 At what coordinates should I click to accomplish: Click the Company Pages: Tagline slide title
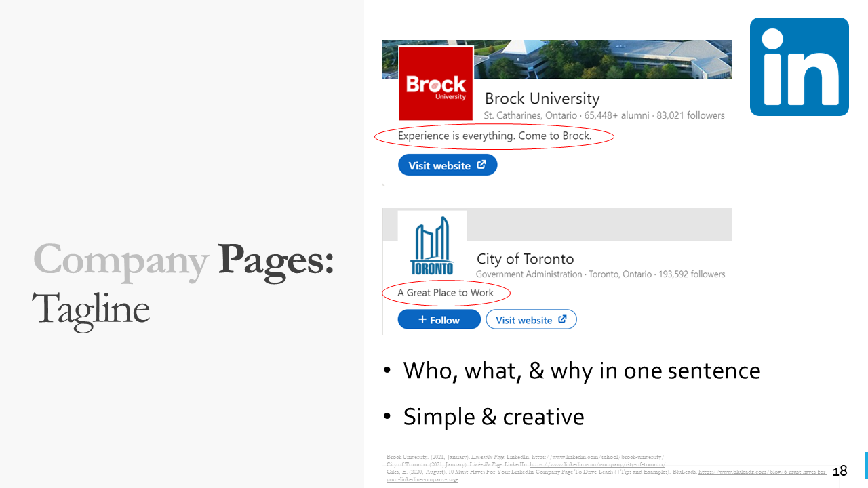point(184,284)
